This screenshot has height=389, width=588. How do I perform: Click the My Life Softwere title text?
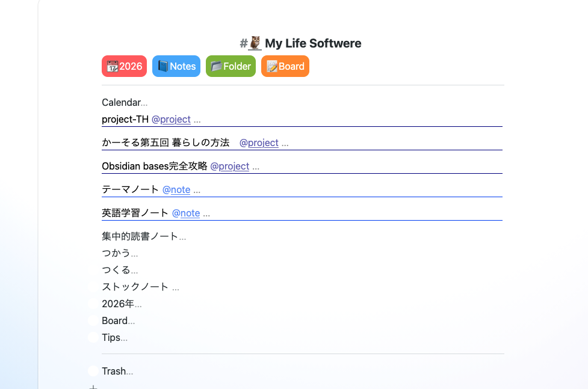click(312, 43)
